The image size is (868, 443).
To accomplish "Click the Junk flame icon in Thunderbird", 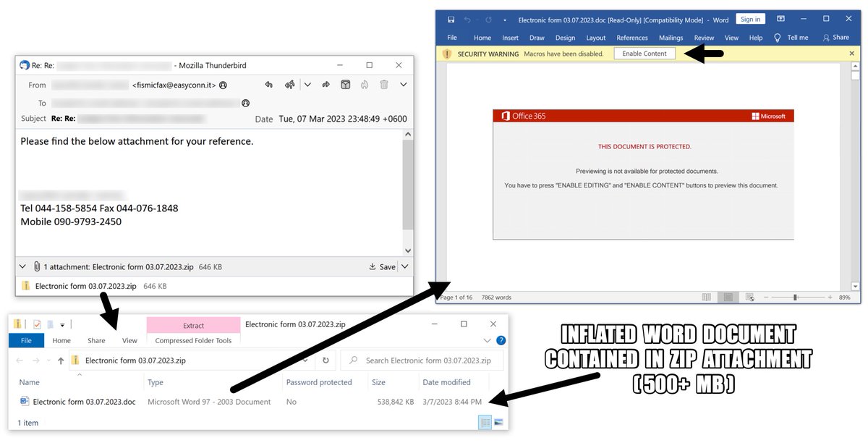I will 365,85.
